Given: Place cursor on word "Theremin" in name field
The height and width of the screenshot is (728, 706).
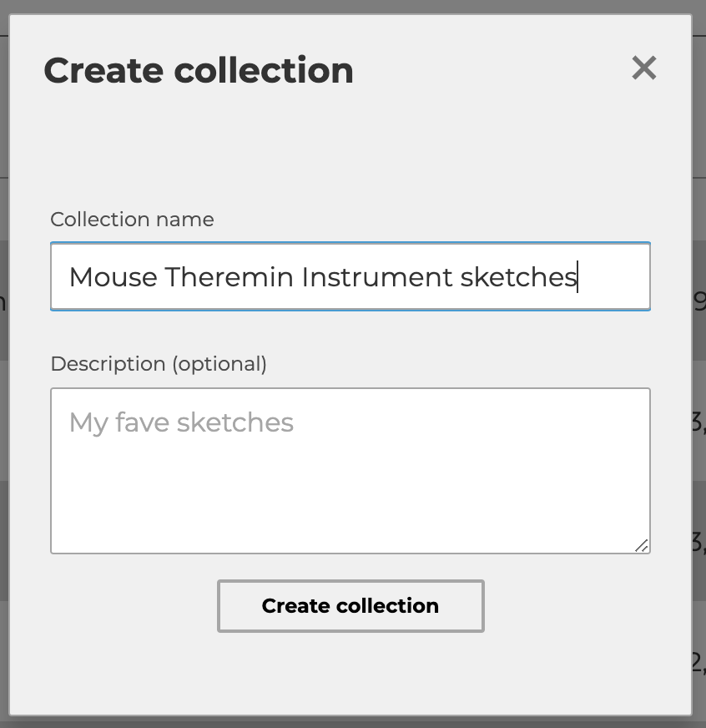Looking at the screenshot, I should point(229,276).
